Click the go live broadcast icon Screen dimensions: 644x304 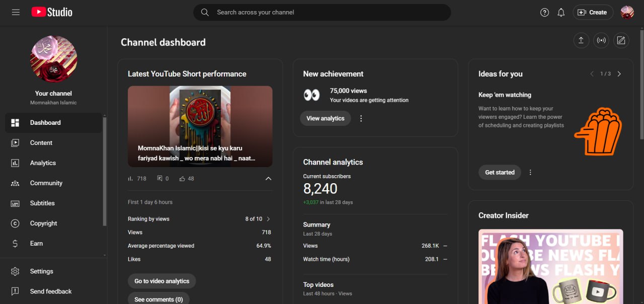coord(601,41)
